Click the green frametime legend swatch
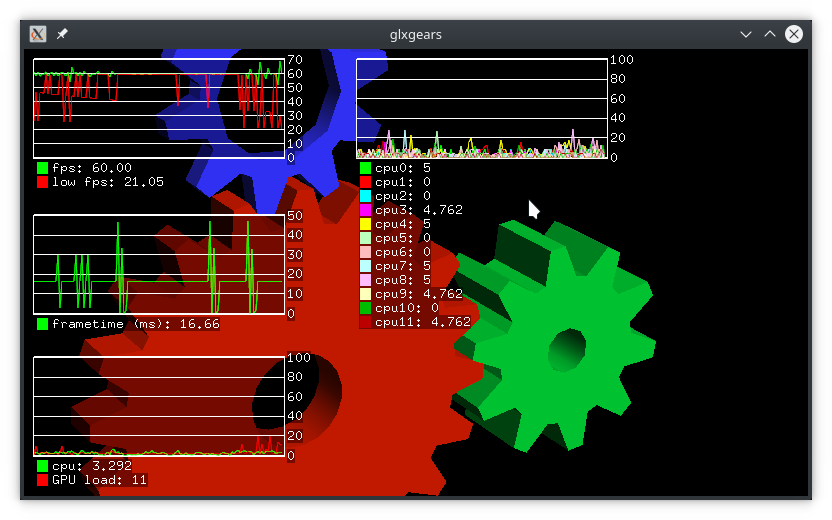 tap(42, 324)
